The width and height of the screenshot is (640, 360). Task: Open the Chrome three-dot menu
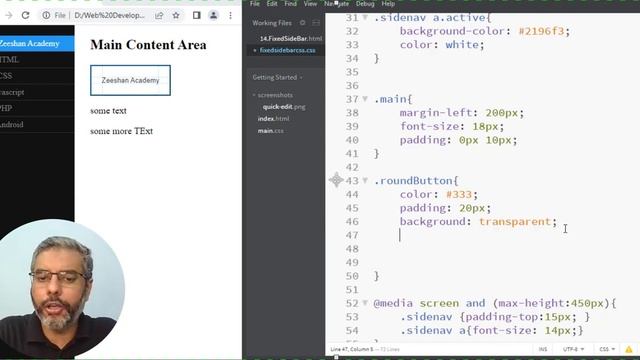pos(230,16)
